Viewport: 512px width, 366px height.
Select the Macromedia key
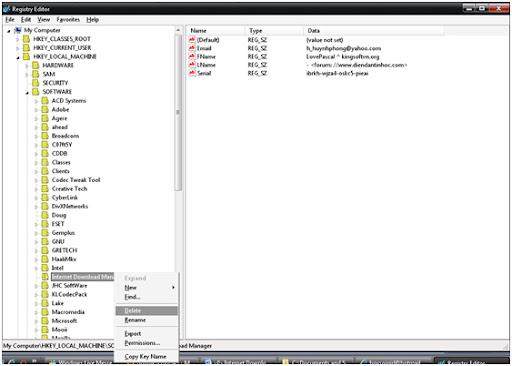[68, 312]
